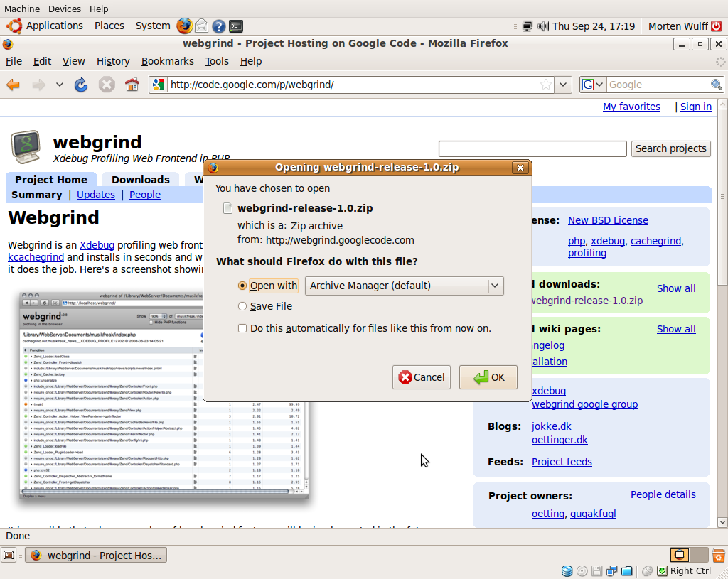
Task: Switch to the first workspace in switcher
Action: (679, 555)
